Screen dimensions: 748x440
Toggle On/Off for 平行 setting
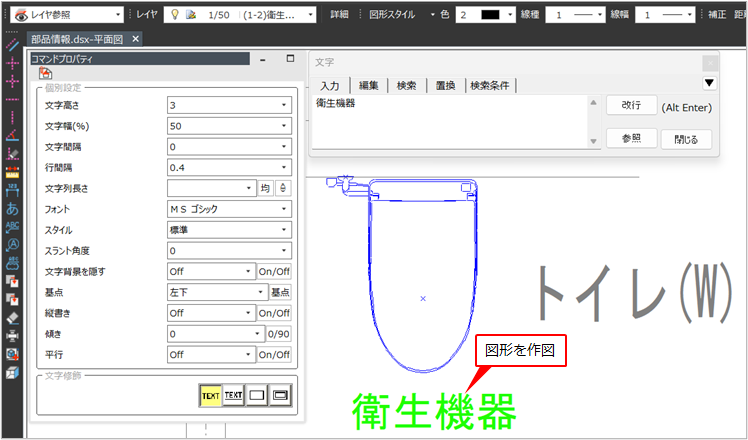(274, 354)
